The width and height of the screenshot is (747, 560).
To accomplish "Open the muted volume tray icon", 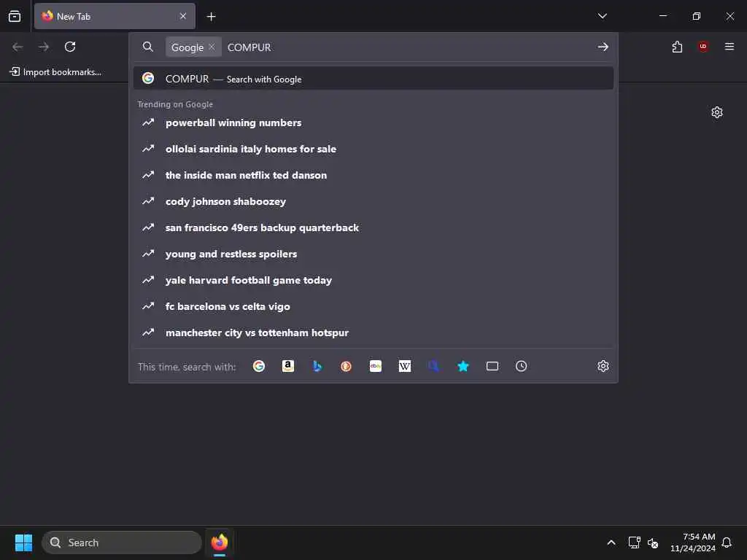I will (x=653, y=542).
